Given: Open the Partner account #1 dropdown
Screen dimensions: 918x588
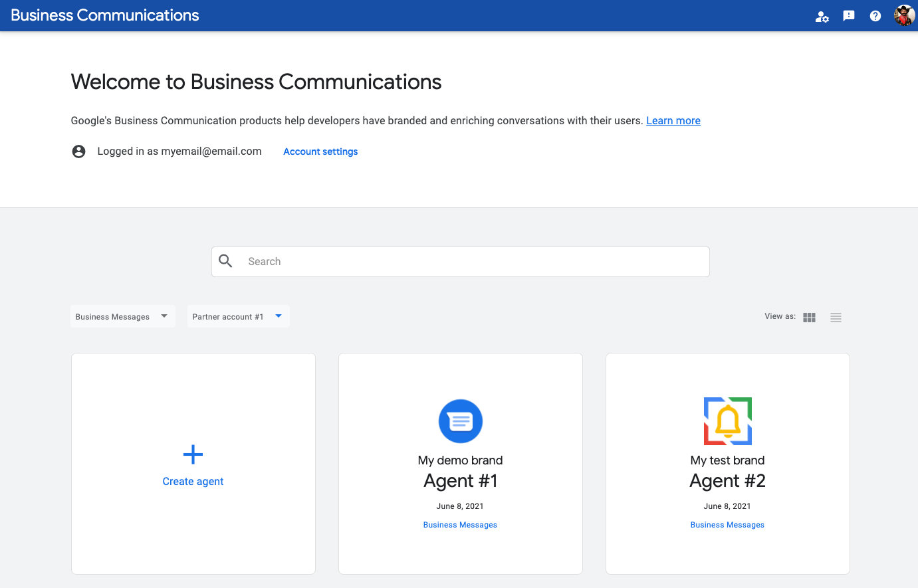Looking at the screenshot, I should 237,317.
